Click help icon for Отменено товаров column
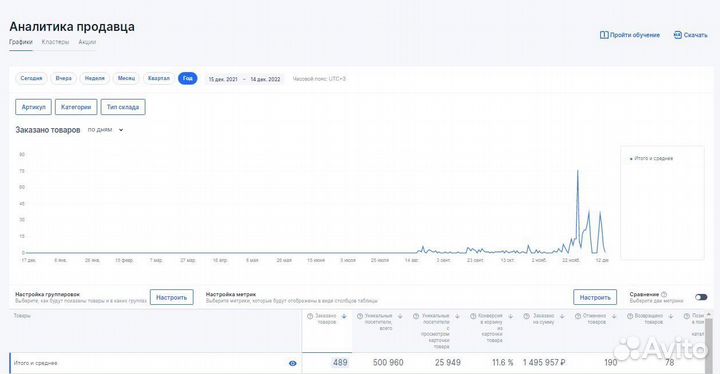Image resolution: width=720 pixels, height=374 pixels. 578,316
